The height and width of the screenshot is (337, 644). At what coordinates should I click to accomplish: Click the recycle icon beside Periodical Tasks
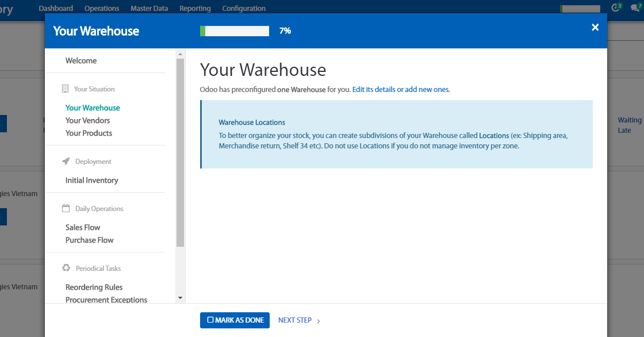(66, 269)
